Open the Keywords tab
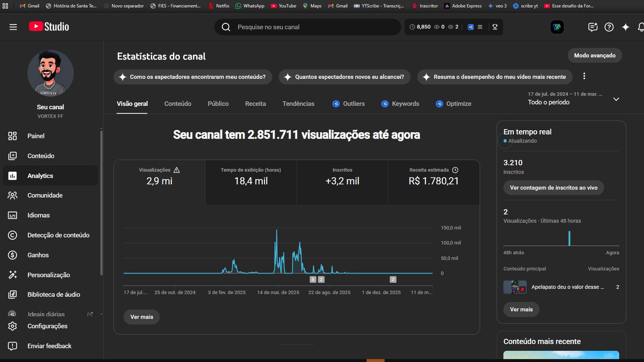The height and width of the screenshot is (362, 644). (400, 104)
